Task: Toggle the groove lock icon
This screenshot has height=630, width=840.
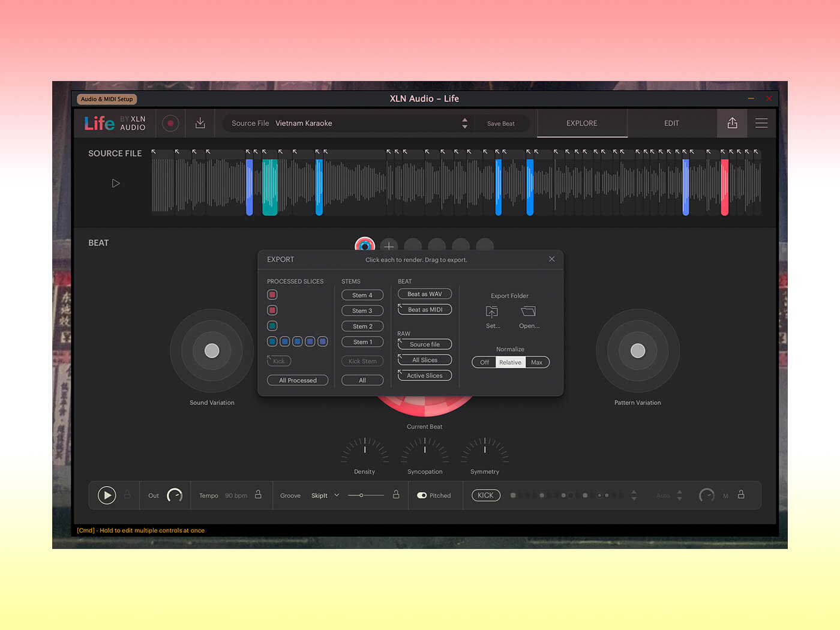Action: [396, 494]
